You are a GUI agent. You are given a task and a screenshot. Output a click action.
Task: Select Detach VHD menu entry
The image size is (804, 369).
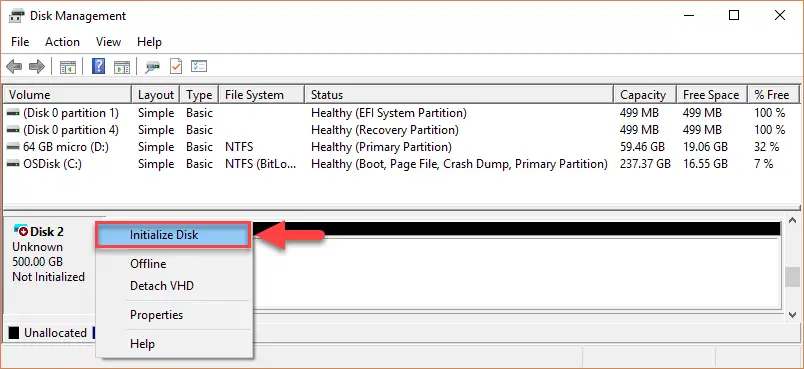tap(162, 285)
